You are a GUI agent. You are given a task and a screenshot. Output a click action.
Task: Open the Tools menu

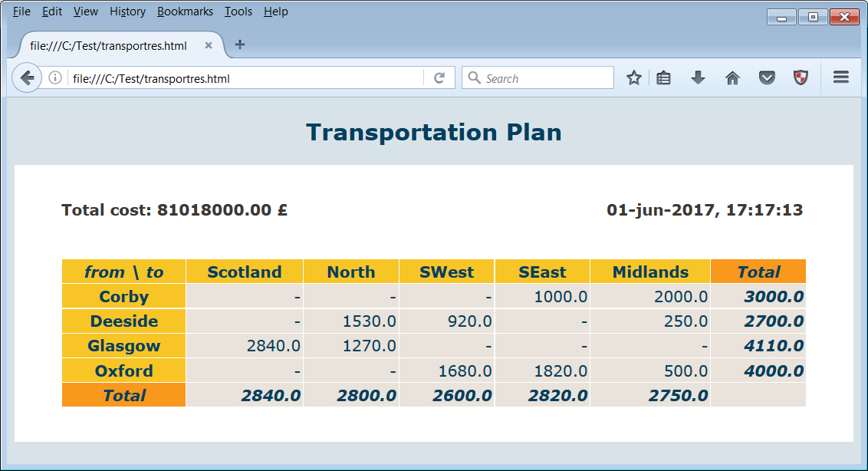coord(238,12)
